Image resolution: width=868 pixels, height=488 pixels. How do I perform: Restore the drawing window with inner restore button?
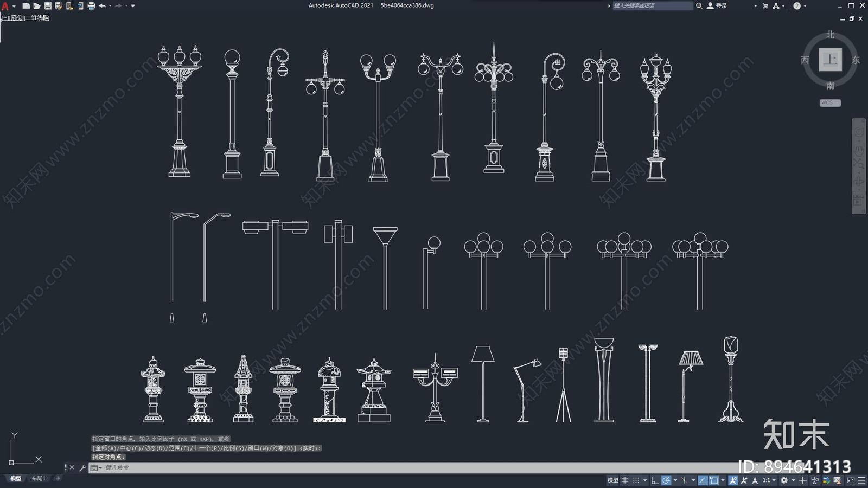tap(852, 18)
